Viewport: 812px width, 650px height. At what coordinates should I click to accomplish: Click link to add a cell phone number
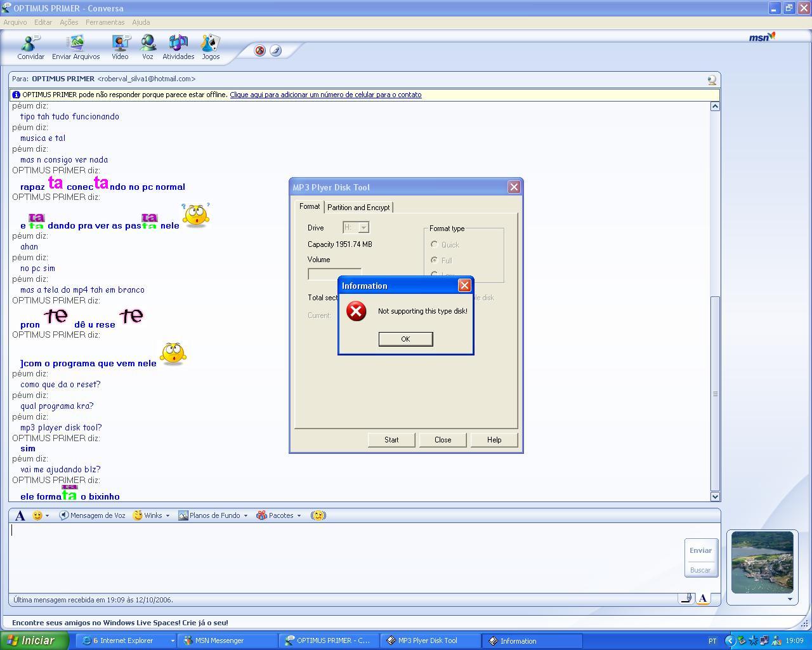point(325,95)
